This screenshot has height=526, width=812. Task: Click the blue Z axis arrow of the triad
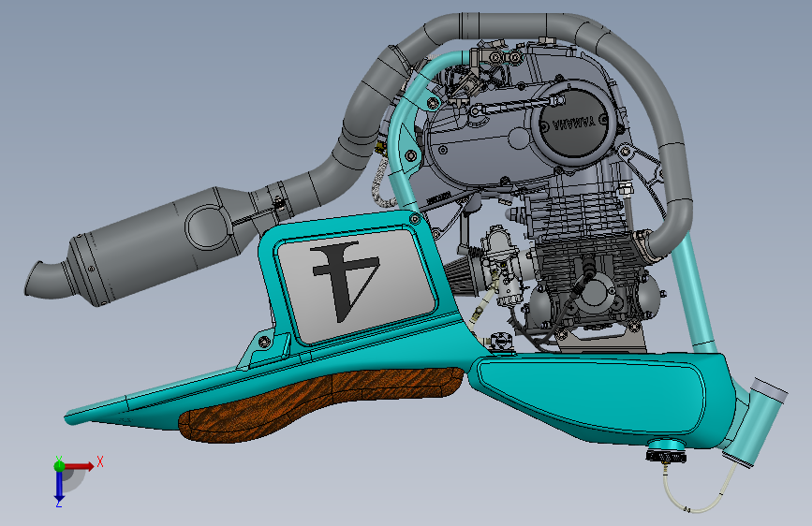[x=59, y=486]
